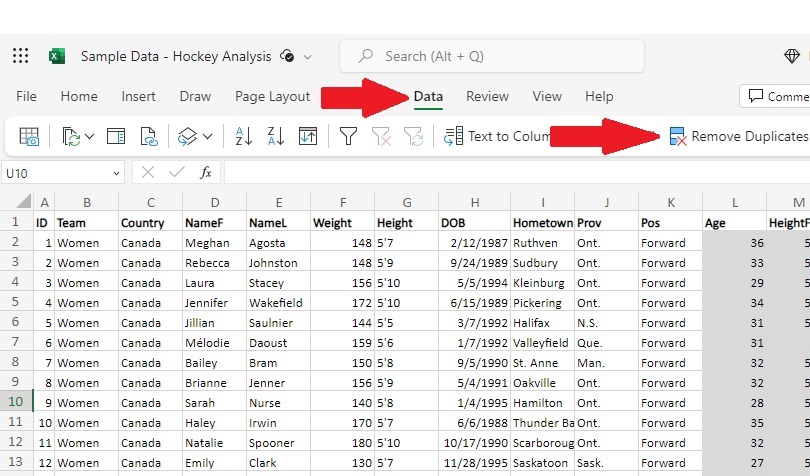
Task: Click the Search (Alt + Q) box
Action: click(492, 56)
